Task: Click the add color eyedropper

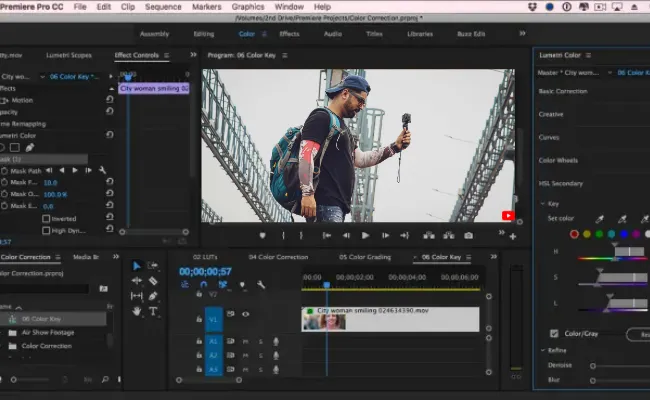Action: tap(622, 219)
